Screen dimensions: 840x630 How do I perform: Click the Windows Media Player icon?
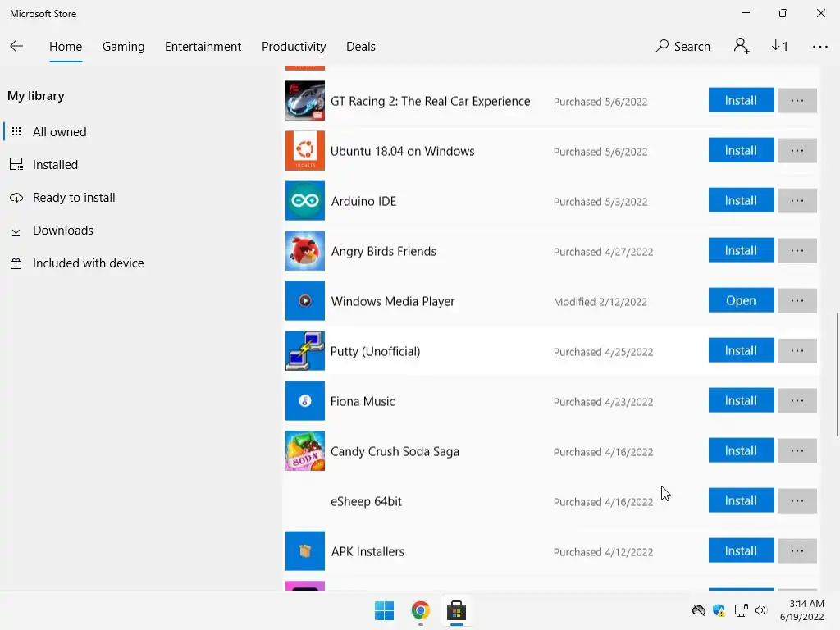tap(305, 300)
